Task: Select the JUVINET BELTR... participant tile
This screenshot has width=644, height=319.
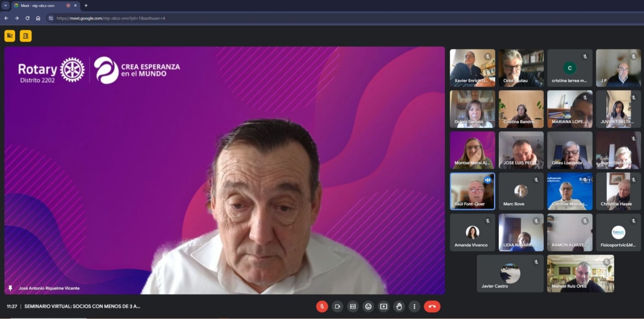Action: (618, 109)
